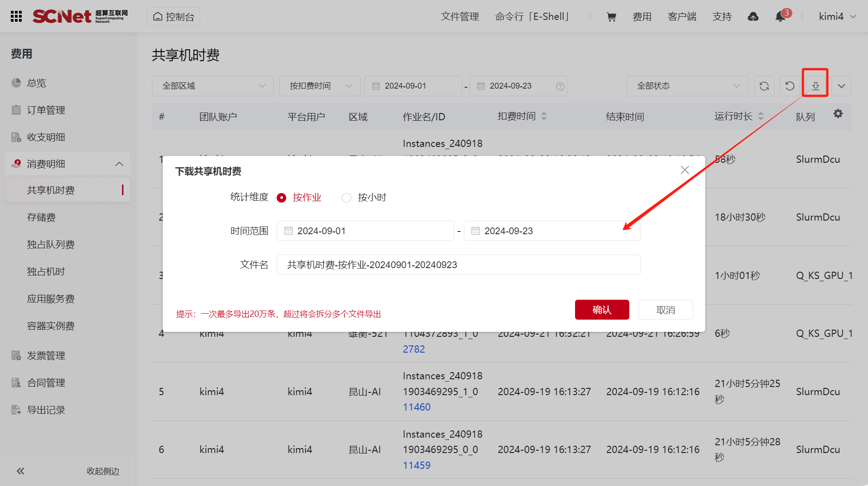Image resolution: width=868 pixels, height=486 pixels.
Task: Select the 按作业 radio option
Action: tap(282, 198)
